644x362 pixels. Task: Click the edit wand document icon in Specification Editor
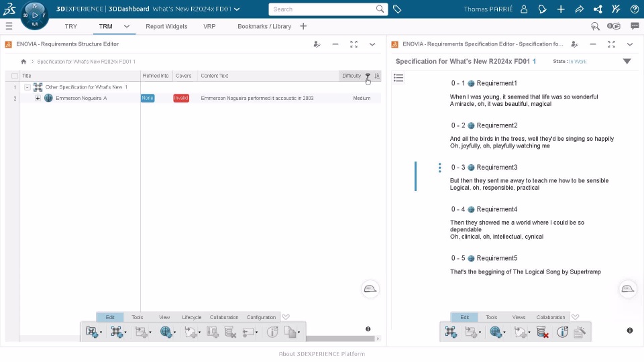click(x=580, y=332)
